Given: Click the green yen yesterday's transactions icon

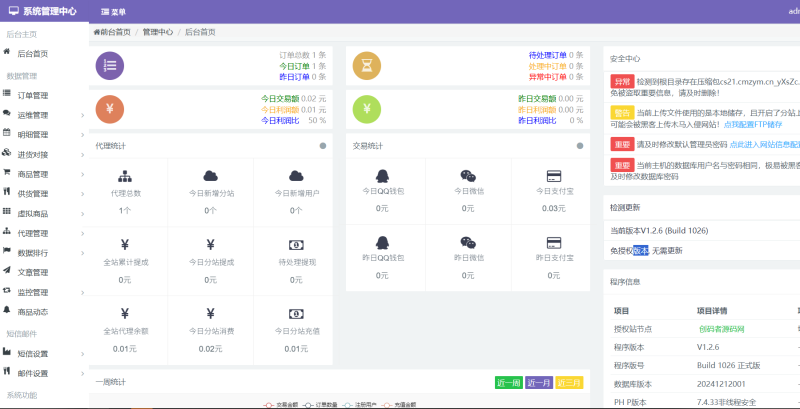Looking at the screenshot, I should pyautogui.click(x=367, y=109).
